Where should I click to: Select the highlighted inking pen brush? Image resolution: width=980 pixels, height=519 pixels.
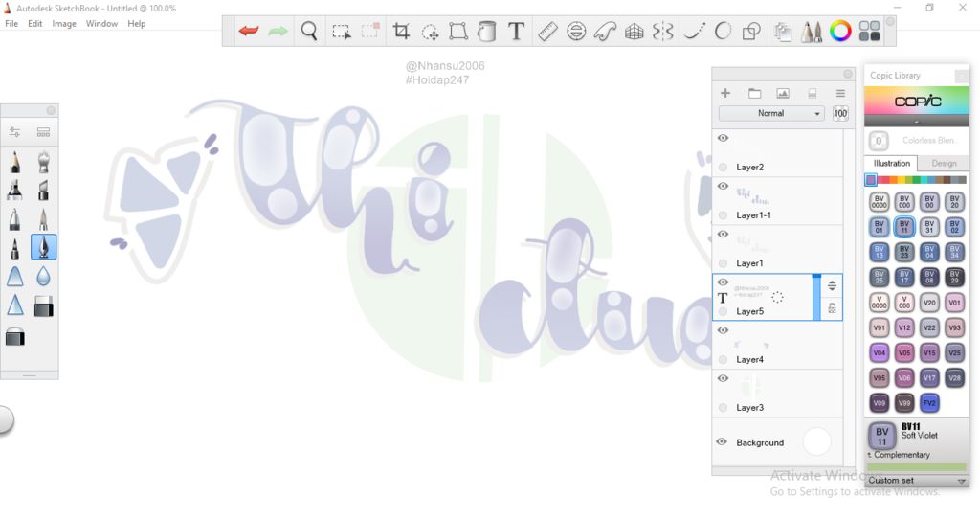43,247
